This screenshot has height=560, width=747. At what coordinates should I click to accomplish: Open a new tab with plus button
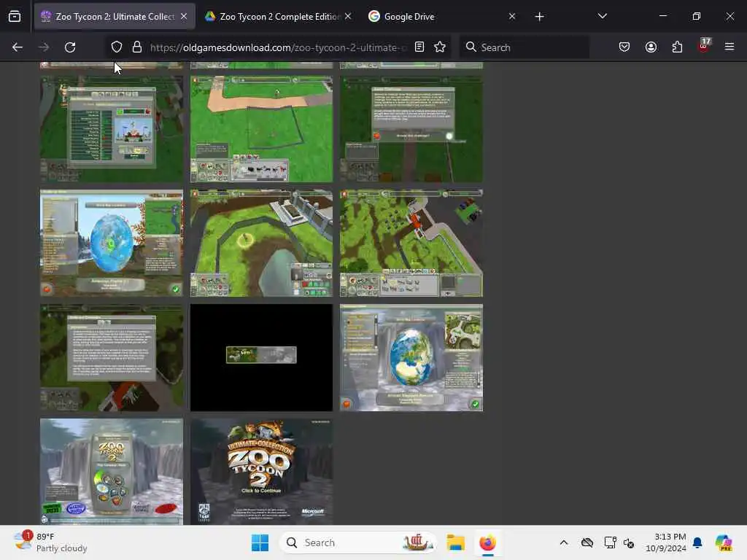539,17
